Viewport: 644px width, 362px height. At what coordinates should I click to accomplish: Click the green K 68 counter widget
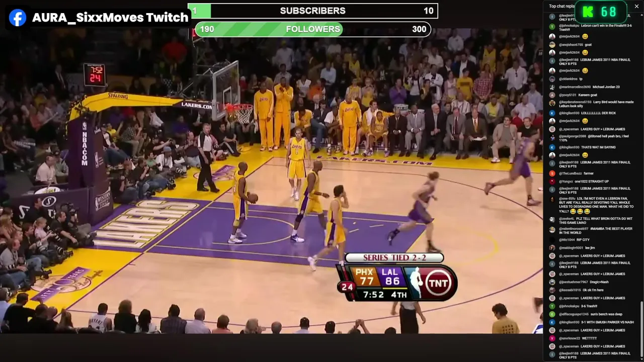point(600,12)
